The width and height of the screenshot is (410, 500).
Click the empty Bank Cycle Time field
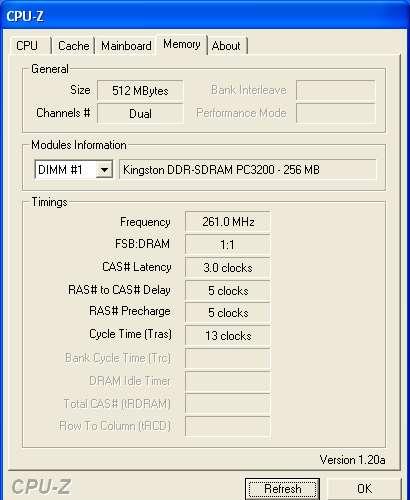pos(228,358)
